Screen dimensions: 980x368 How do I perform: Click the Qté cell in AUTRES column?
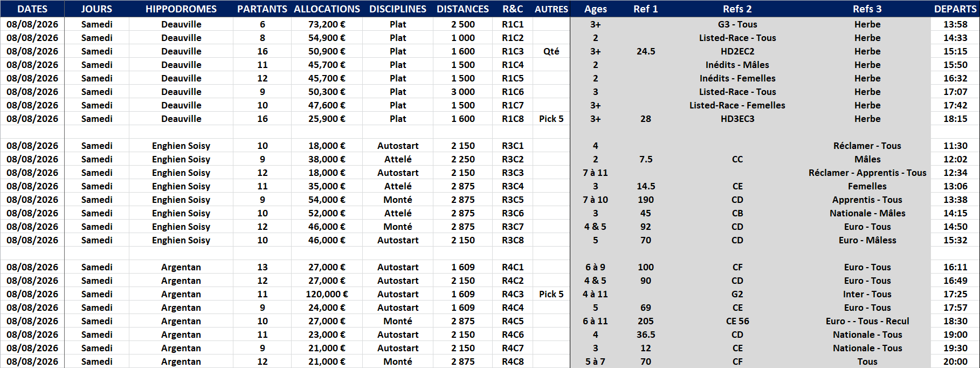[x=551, y=51]
